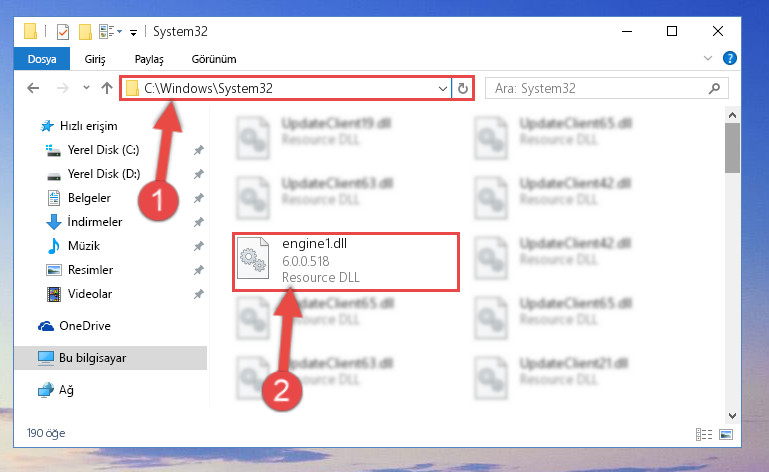Open the recent locations dropdown arrow

coord(86,88)
